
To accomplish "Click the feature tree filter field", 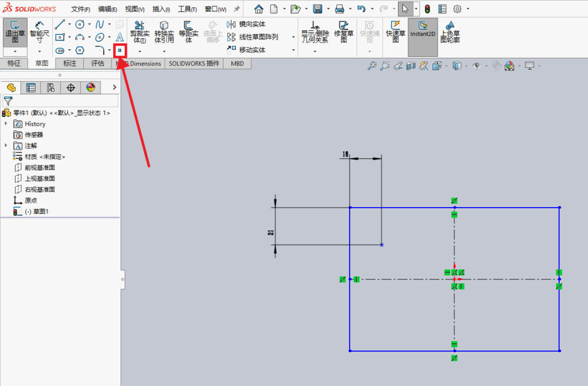I will click(60, 101).
